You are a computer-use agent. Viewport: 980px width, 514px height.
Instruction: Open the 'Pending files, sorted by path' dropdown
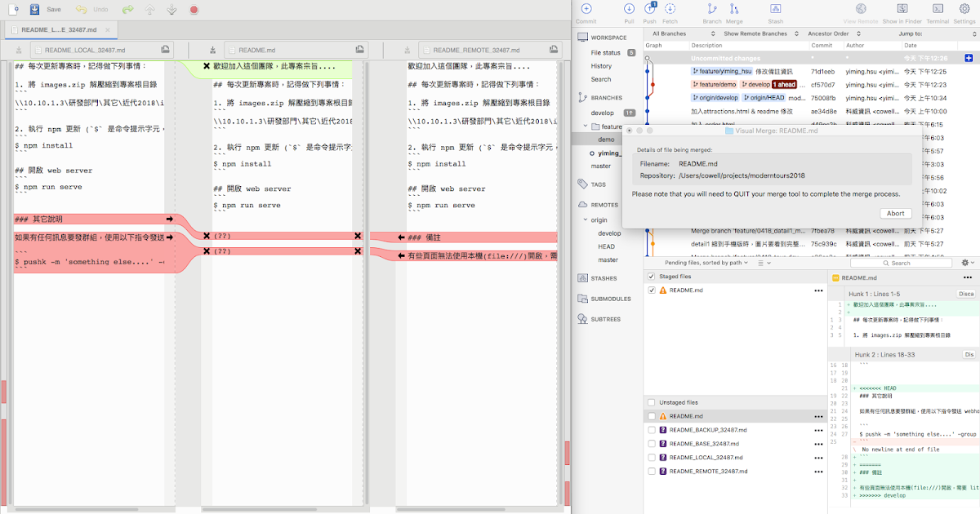pyautogui.click(x=704, y=262)
